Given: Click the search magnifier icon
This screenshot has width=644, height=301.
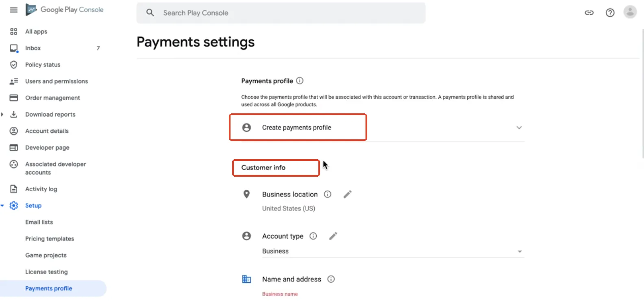Looking at the screenshot, I should [x=150, y=13].
